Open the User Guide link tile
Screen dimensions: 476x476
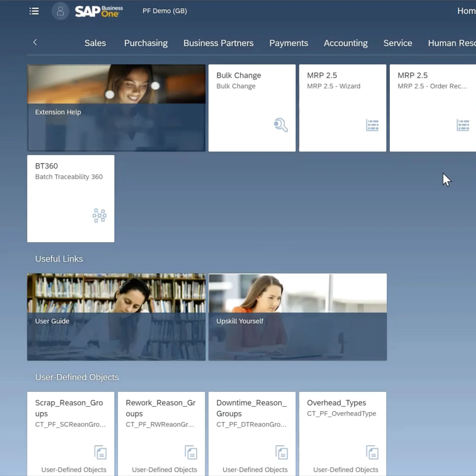116,317
